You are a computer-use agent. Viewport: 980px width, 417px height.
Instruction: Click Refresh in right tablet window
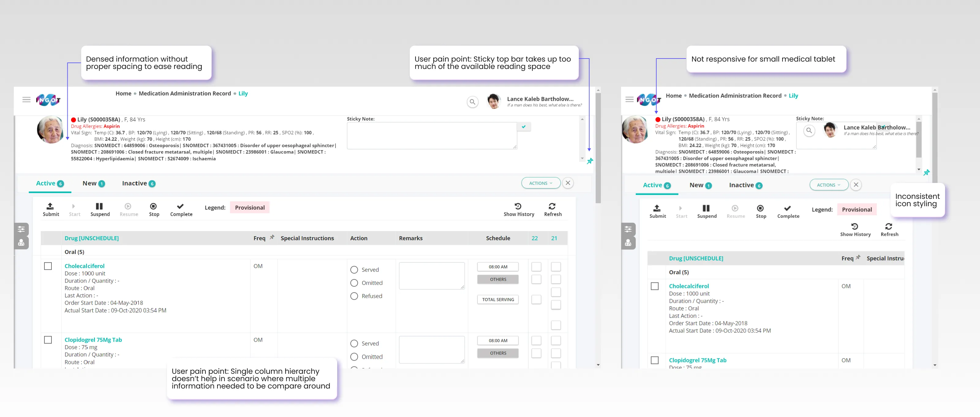click(x=889, y=230)
